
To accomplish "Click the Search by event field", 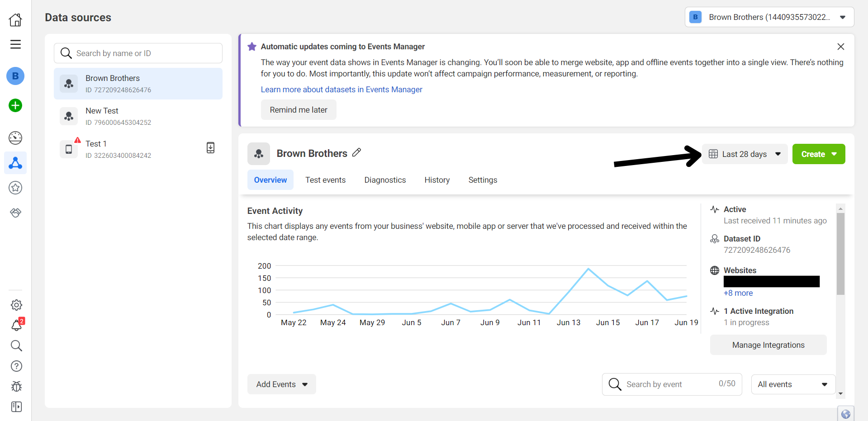I will pos(672,384).
